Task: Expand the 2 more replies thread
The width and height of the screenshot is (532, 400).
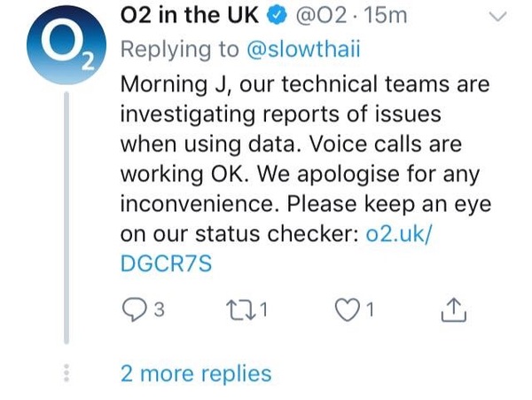Action: 195,373
